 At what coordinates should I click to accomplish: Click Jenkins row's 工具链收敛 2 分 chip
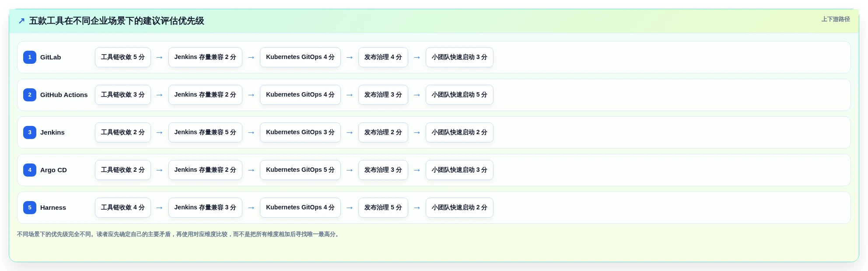tap(123, 132)
